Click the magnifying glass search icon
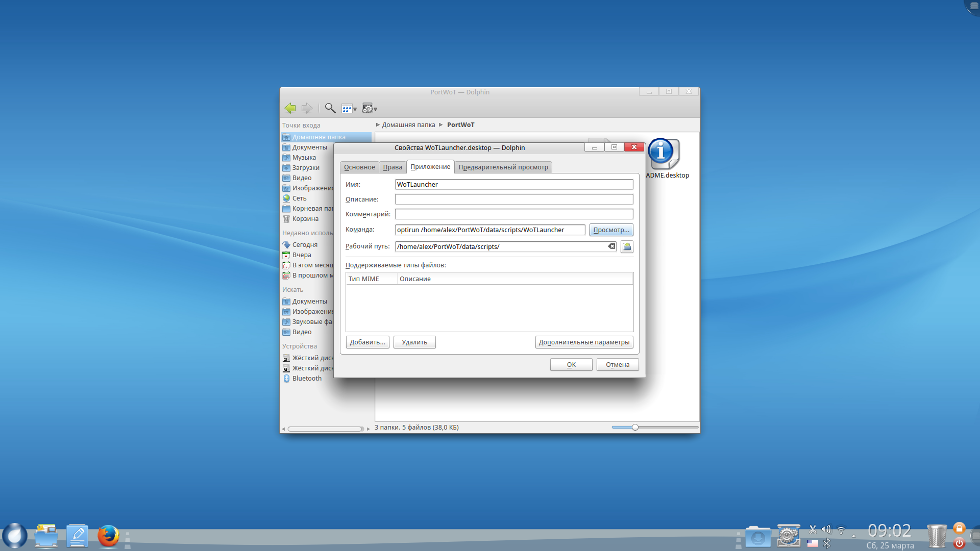Viewport: 980px width, 551px height. click(x=330, y=108)
